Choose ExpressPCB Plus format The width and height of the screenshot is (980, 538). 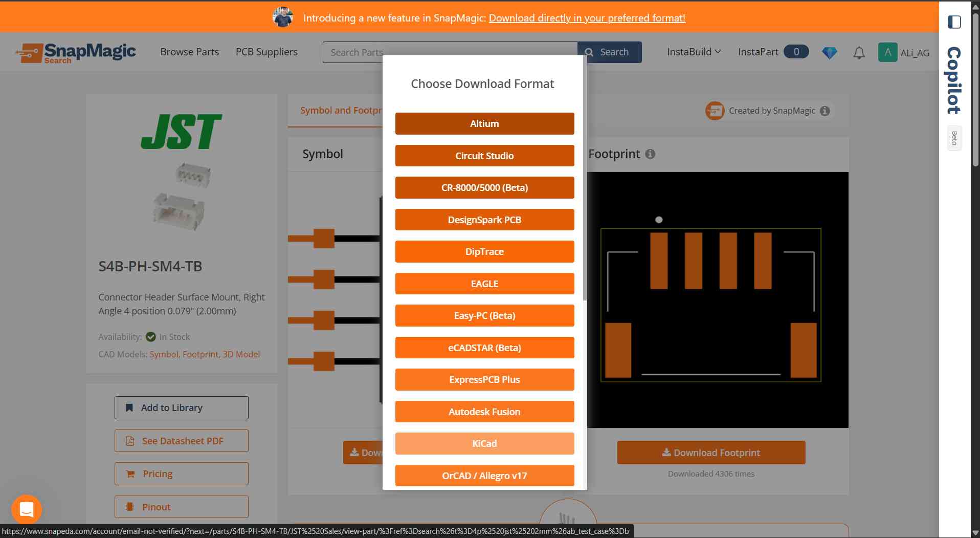coord(484,379)
